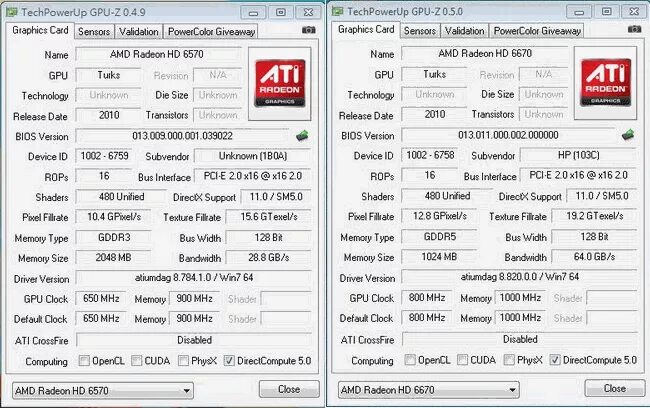
Task: Click Bandwidth value 64.0 GB/s
Action: click(x=594, y=257)
